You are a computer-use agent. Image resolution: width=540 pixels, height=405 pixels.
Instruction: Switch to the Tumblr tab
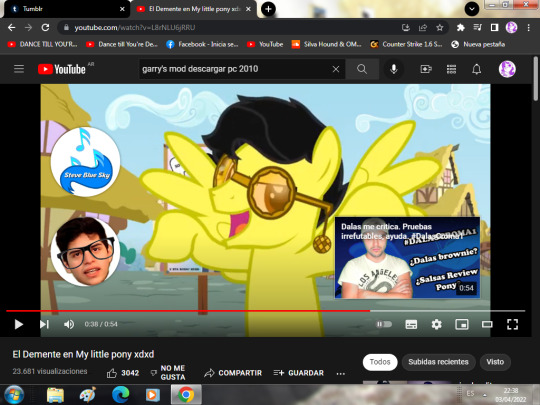point(65,9)
